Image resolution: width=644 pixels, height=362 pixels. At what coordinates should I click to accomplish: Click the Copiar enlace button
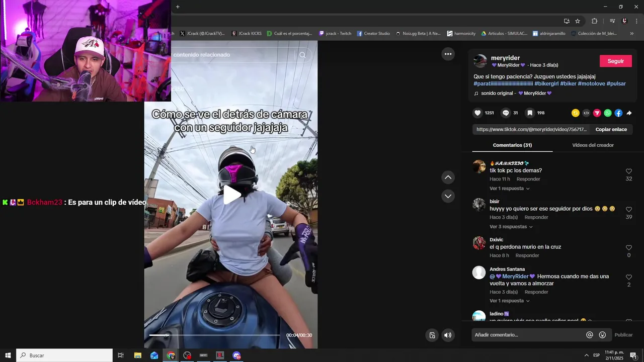click(611, 129)
